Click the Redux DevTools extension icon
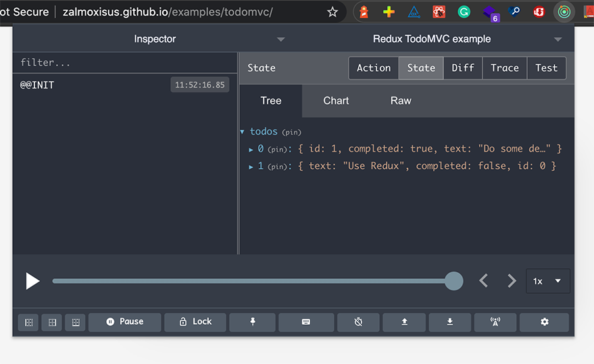Screen dimensions: 594x364 (564, 12)
